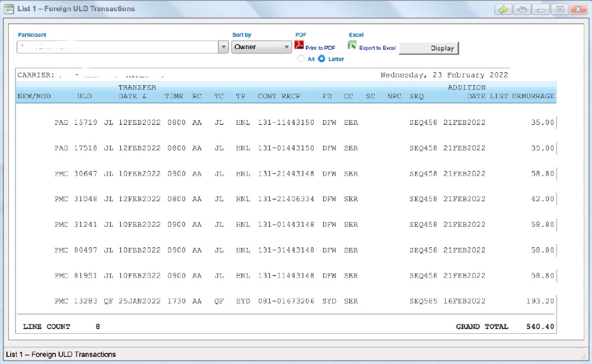Select ULD number 13283
The width and height of the screenshot is (592, 364).
pyautogui.click(x=85, y=301)
